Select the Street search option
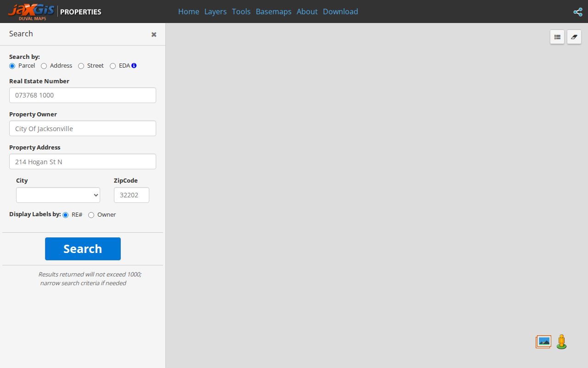Image resolution: width=588 pixels, height=368 pixels. pos(81,66)
